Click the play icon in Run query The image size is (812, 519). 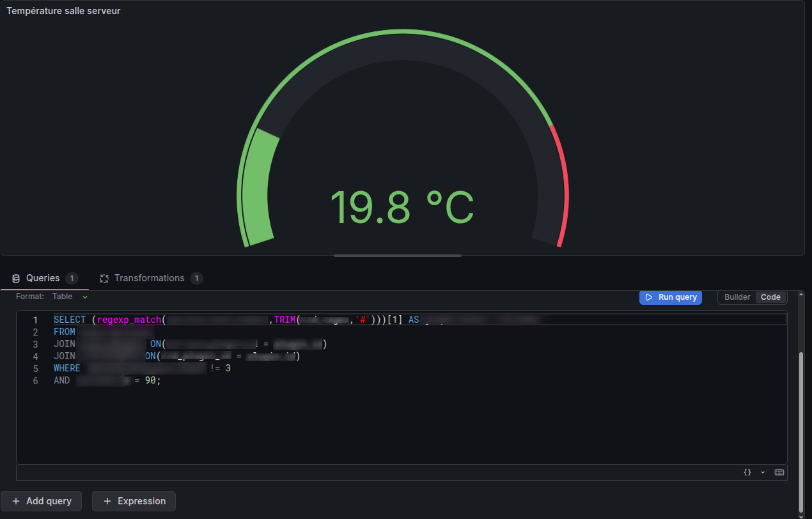pyautogui.click(x=648, y=297)
